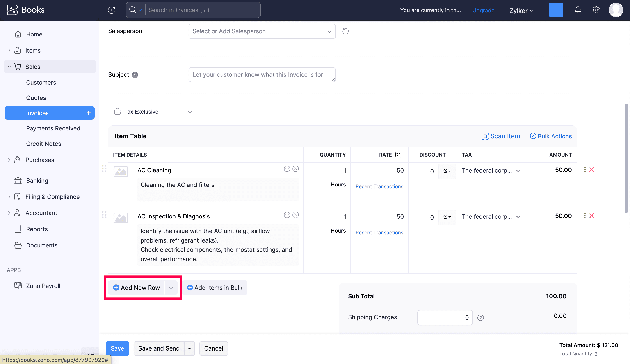Open Recent Transactions link for AC Cleaning

coord(379,186)
